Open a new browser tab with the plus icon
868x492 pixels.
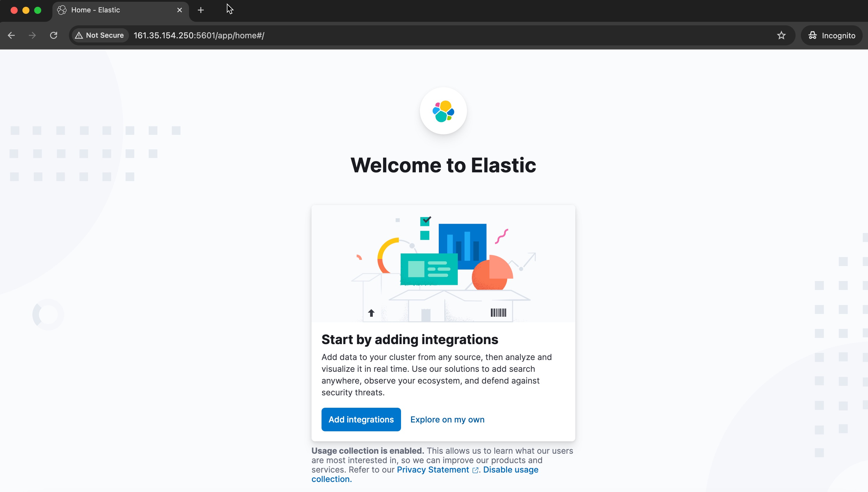tap(201, 10)
